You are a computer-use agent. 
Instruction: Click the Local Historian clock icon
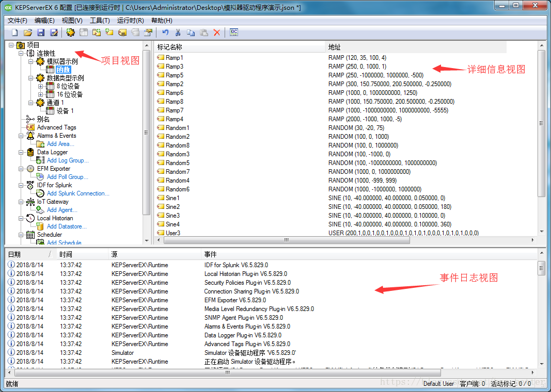pos(30,218)
